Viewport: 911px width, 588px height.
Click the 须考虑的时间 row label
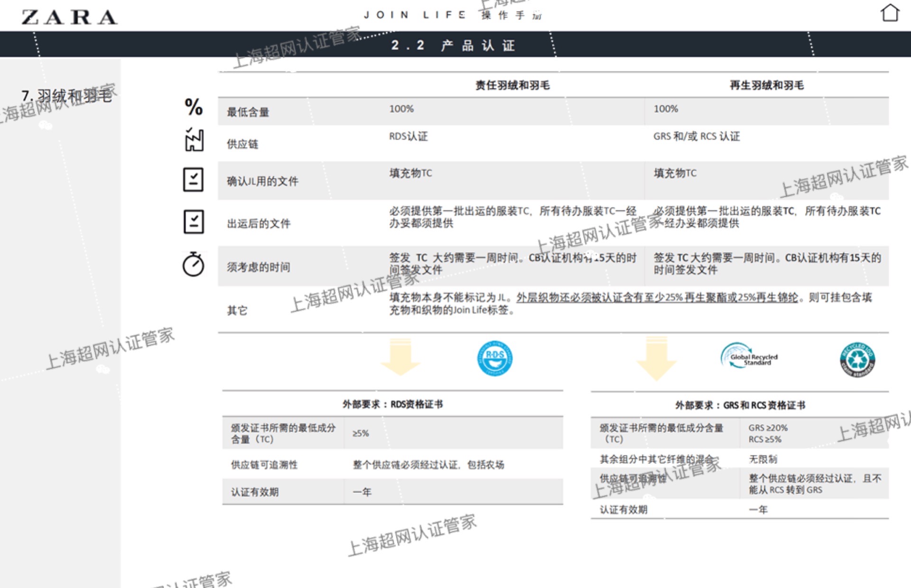click(259, 267)
